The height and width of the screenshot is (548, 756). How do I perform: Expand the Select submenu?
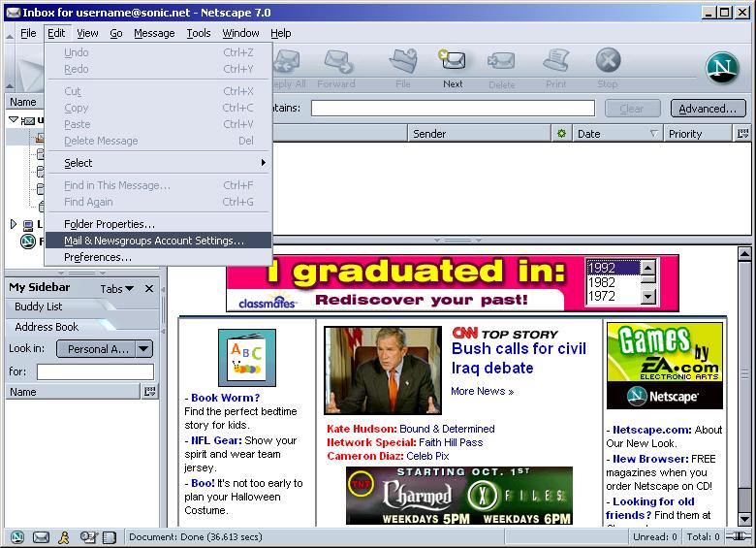[159, 163]
